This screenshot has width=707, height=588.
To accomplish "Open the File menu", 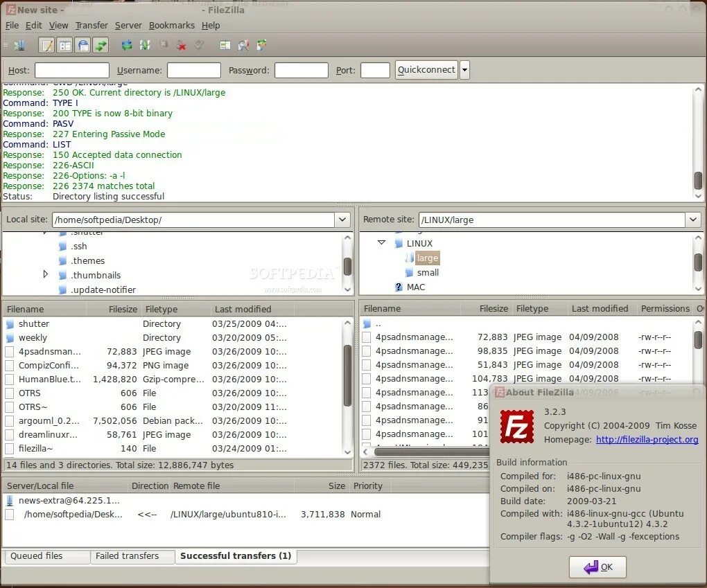I will (12, 26).
